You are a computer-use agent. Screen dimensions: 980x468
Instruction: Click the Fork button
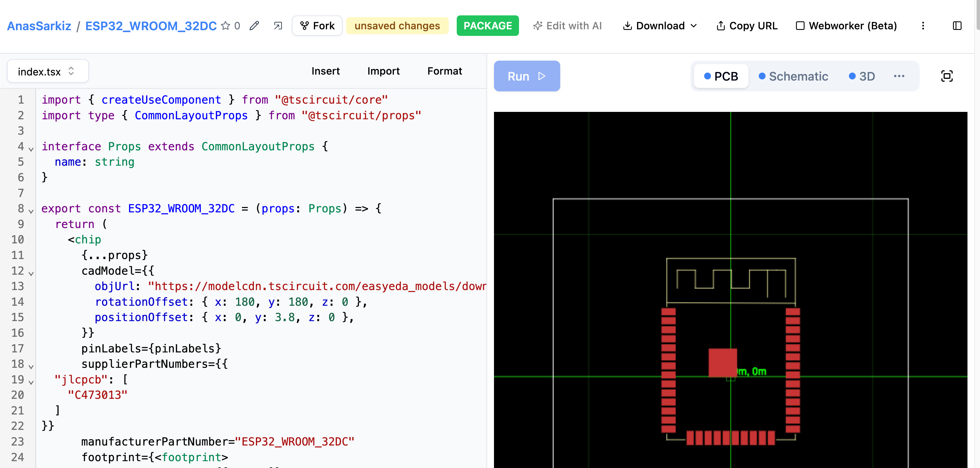pyautogui.click(x=317, y=26)
